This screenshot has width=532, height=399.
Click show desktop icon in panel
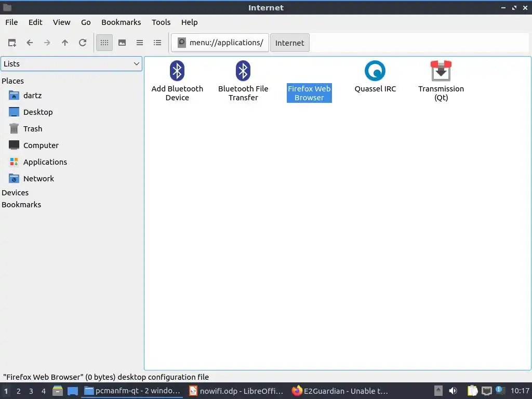click(x=73, y=391)
